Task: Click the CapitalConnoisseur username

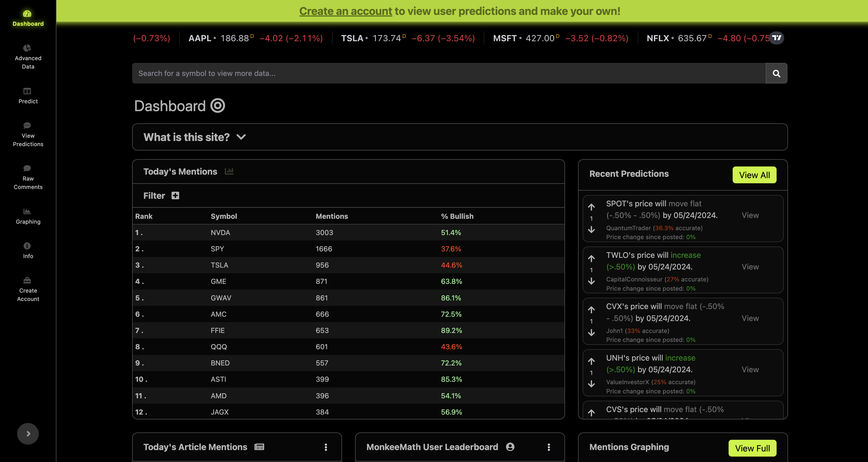Action: tap(634, 279)
